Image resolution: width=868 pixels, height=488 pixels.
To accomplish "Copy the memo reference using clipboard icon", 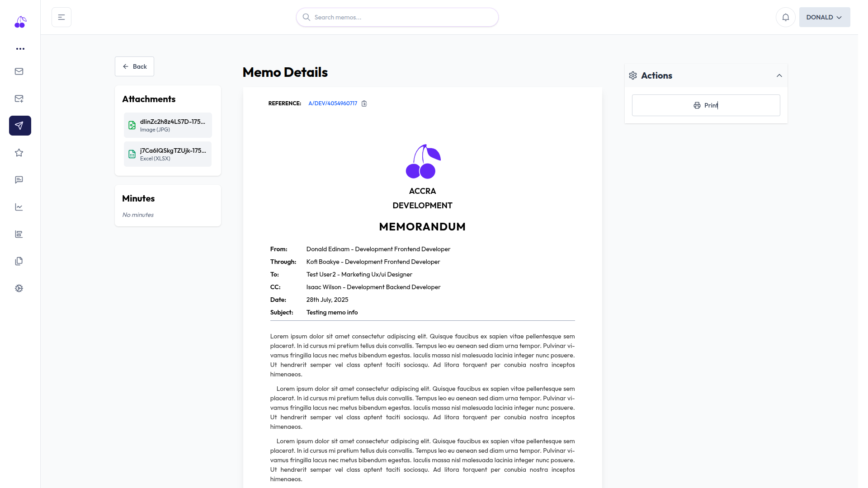I will pyautogui.click(x=364, y=103).
